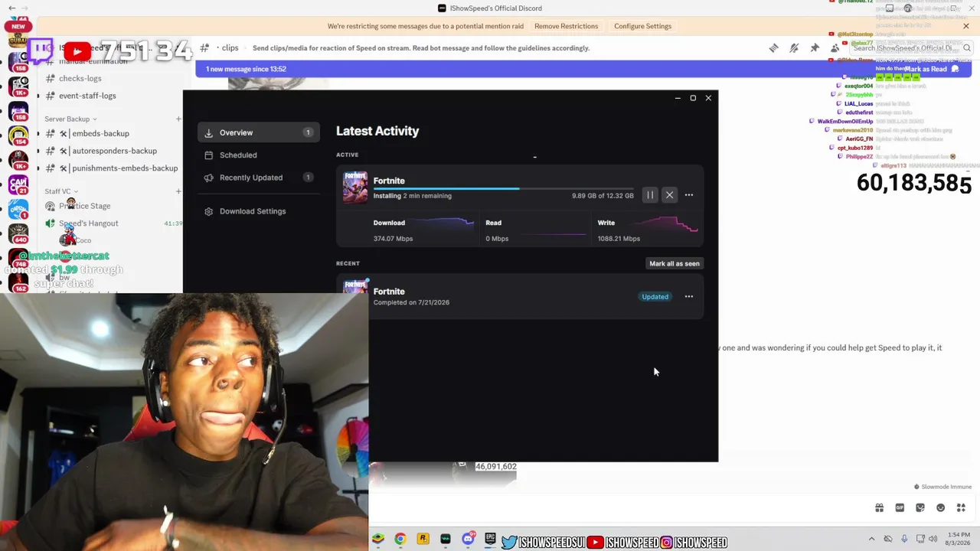Click user Coco in Speed's Hangout
The height and width of the screenshot is (551, 980).
coord(77,240)
